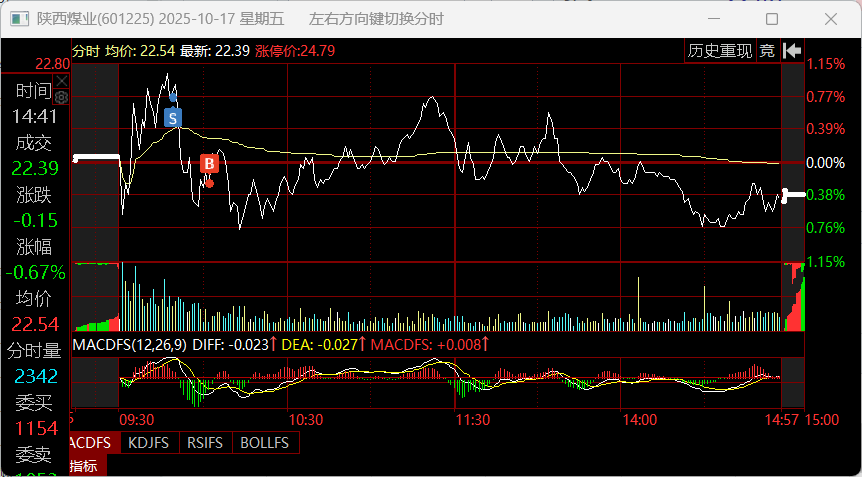Click the red B buy marker on chart
The height and width of the screenshot is (477, 862).
pos(209,163)
